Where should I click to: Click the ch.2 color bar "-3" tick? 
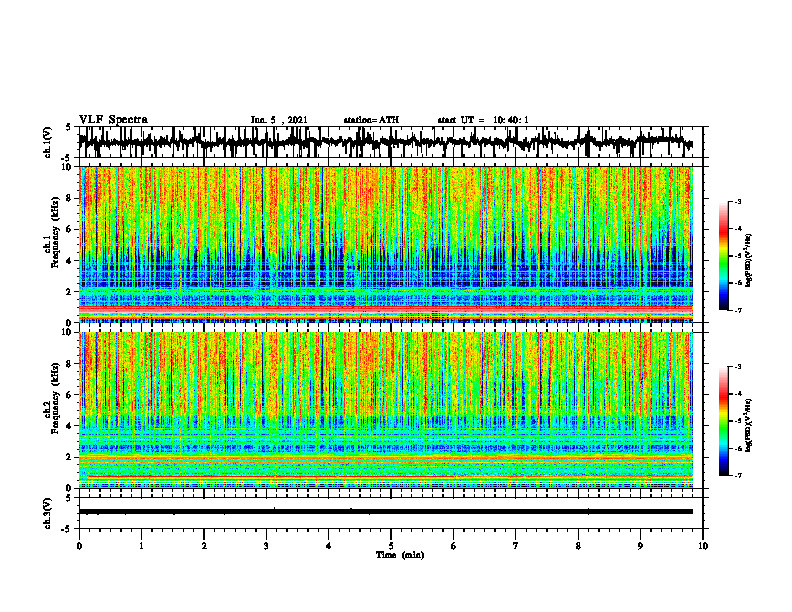737,367
